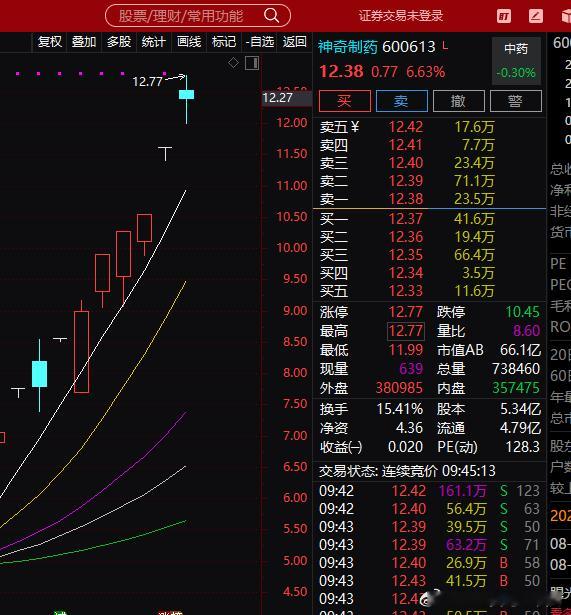Open the 统计 toolbar item
The height and width of the screenshot is (615, 571).
(x=153, y=42)
